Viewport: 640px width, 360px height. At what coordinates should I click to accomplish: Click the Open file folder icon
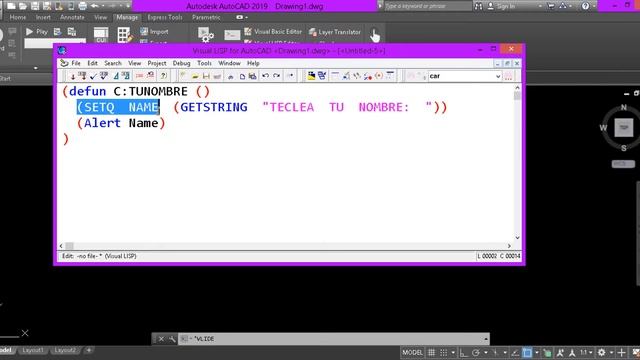click(x=195, y=76)
